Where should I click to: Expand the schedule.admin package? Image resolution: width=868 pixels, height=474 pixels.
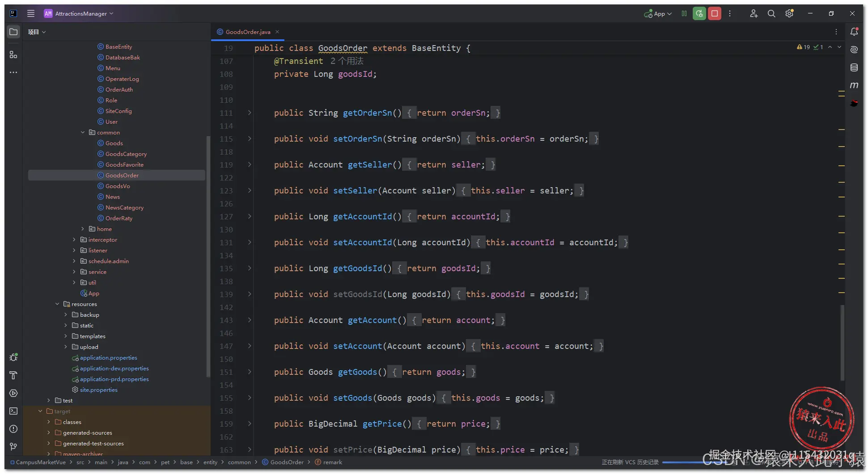(74, 261)
